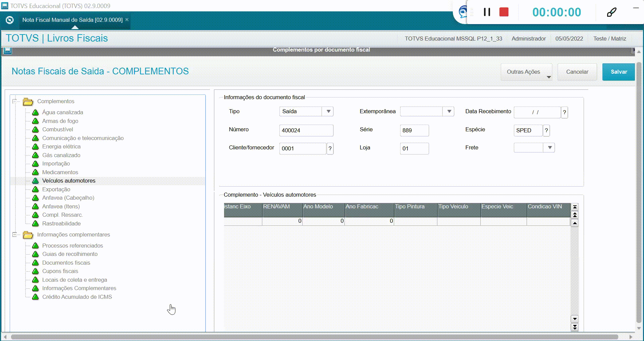Click the Gás canalizado triangle icon

36,155
